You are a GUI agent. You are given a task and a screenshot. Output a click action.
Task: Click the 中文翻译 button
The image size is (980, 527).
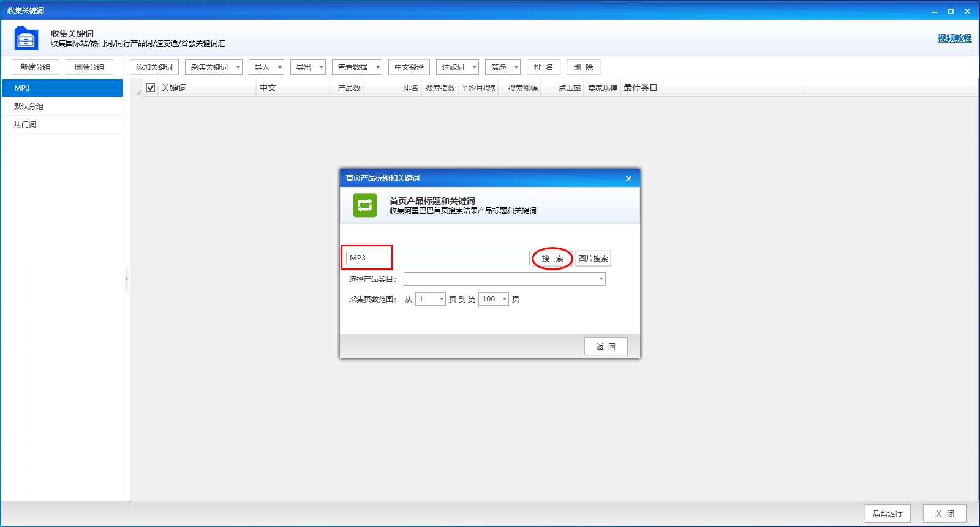point(409,67)
